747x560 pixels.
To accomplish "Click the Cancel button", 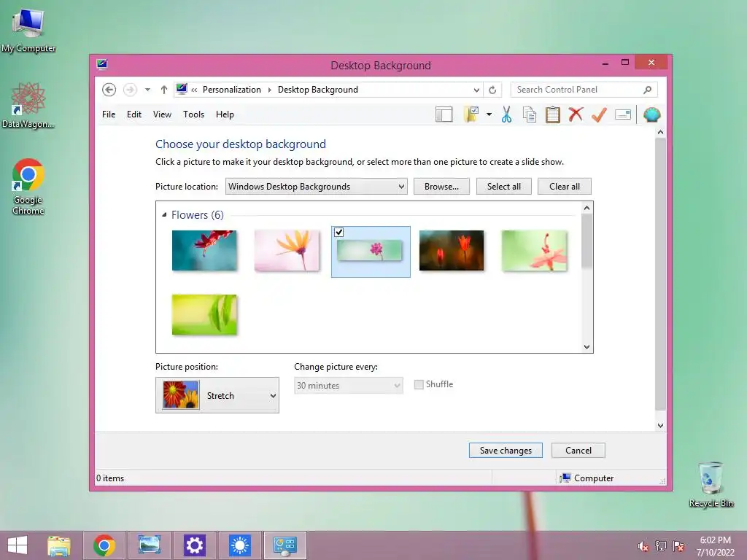I will 578,451.
